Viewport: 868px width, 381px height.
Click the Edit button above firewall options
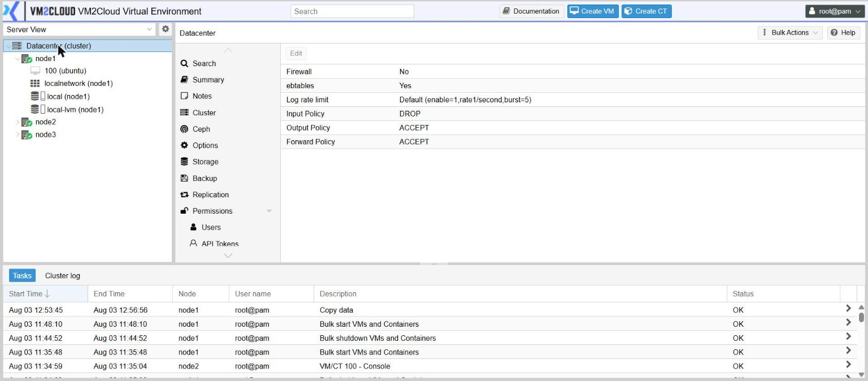(296, 53)
